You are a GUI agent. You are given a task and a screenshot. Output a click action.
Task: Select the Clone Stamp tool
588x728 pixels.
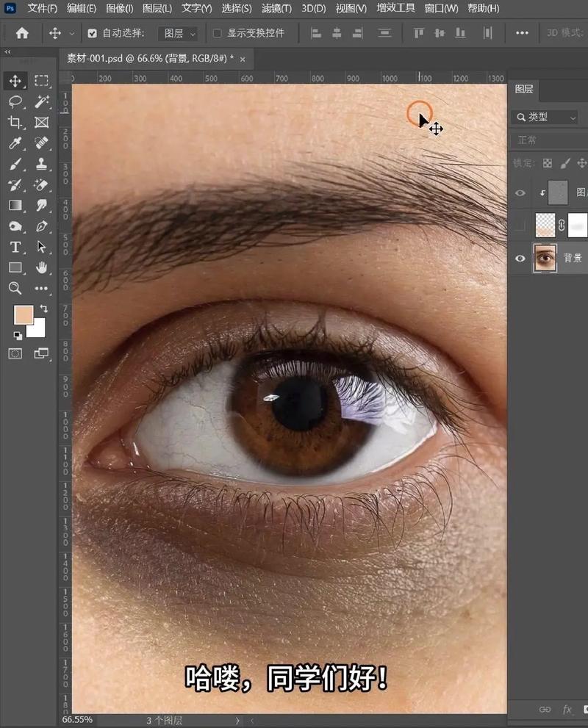tap(41, 164)
